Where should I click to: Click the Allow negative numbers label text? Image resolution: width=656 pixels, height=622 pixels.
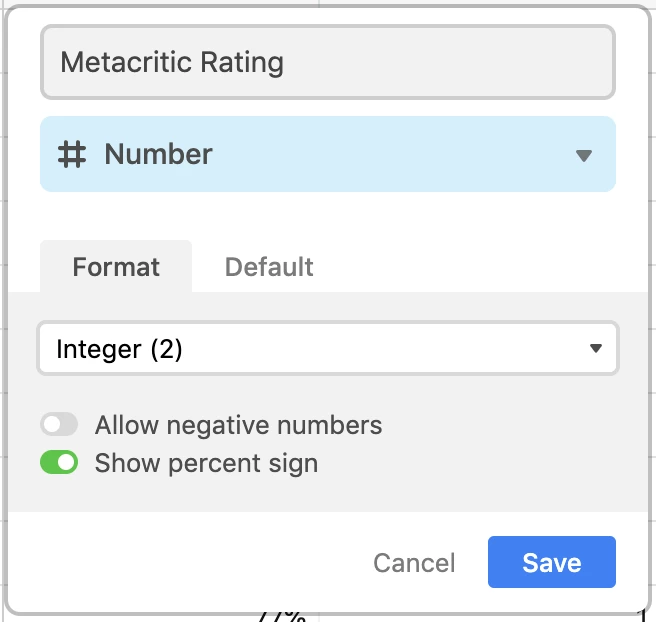pyautogui.click(x=238, y=425)
